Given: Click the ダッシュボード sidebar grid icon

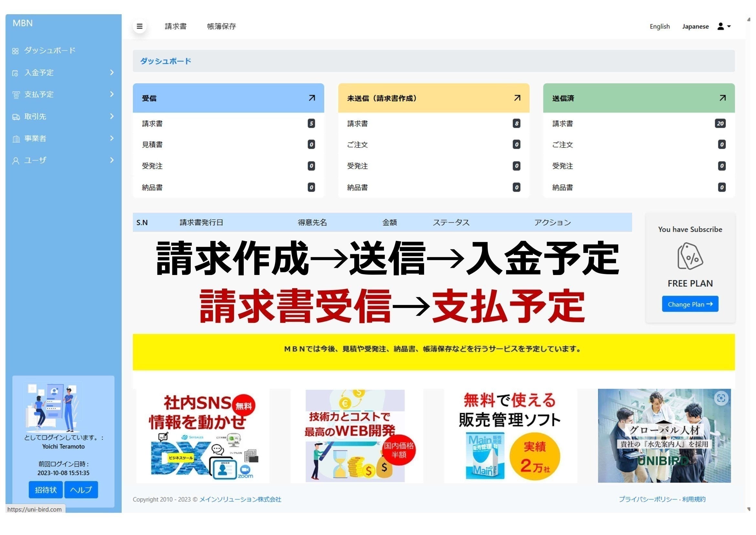Looking at the screenshot, I should click(x=16, y=51).
